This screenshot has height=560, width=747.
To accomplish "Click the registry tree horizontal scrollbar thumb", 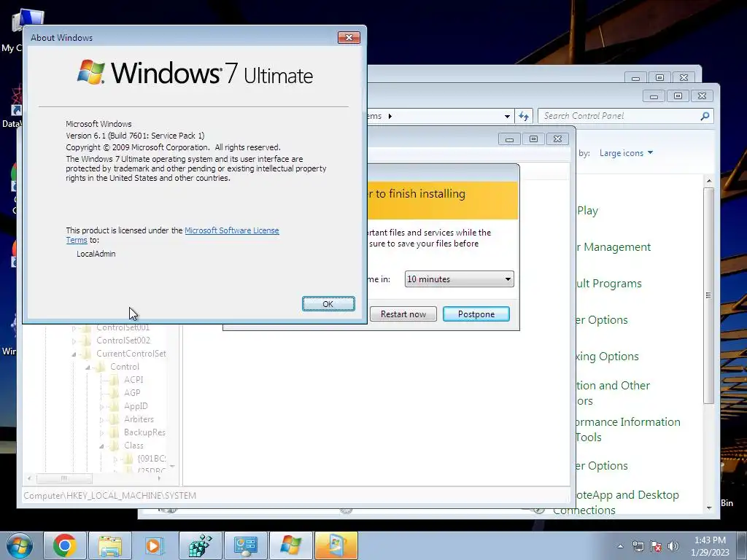I will click(64, 478).
